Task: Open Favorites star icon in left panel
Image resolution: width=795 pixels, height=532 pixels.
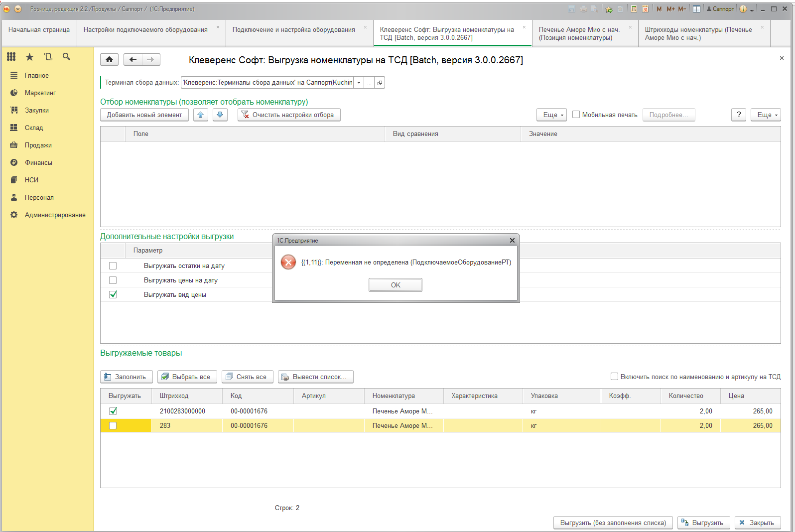Action: (29, 57)
